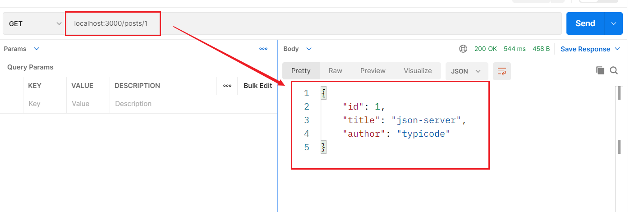Click the VALUE column header
The image size is (644, 212).
click(x=83, y=85)
